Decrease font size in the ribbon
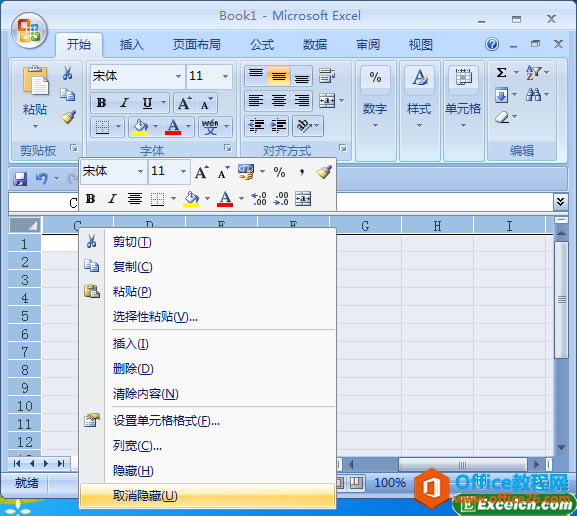Screen dimensions: 577x516 [x=206, y=103]
